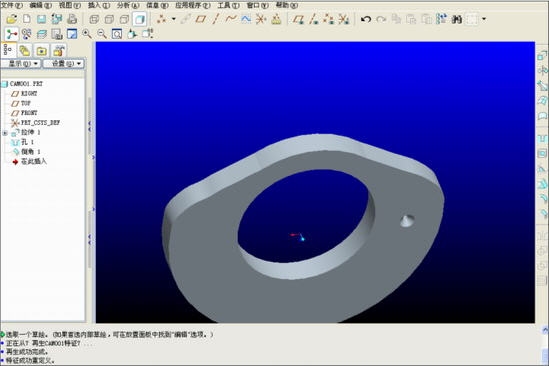Click the Undo arrow icon
This screenshot has height=366, width=549.
point(366,19)
